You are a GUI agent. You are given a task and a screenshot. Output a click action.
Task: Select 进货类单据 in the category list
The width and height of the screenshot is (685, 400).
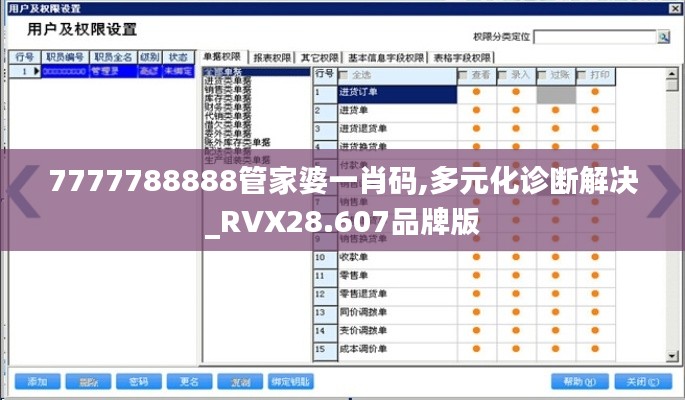[x=228, y=81]
